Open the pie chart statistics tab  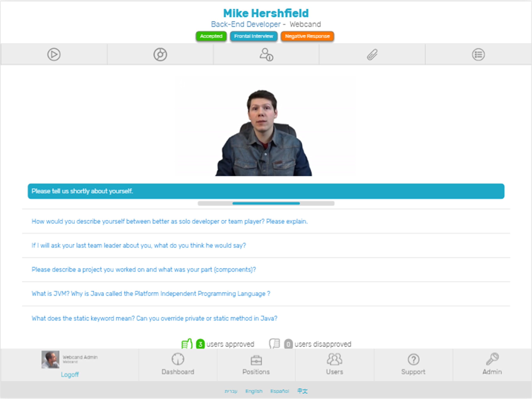coord(160,55)
